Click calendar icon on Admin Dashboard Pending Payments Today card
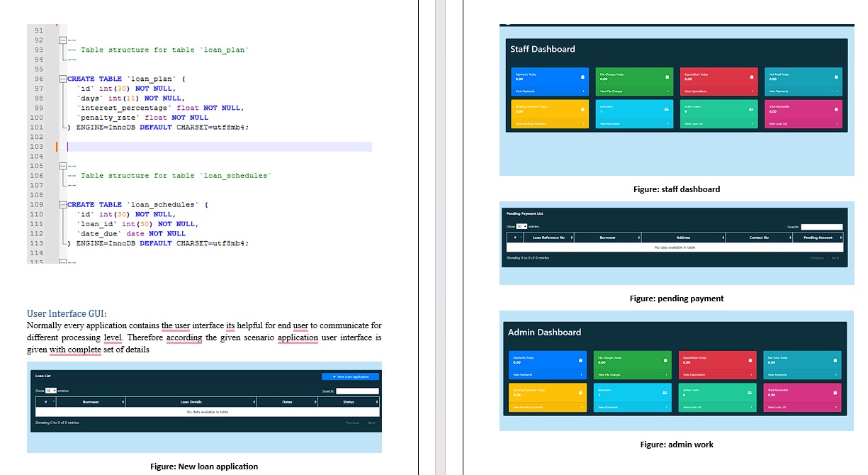Screen dimensions: 868x475 pos(580,393)
